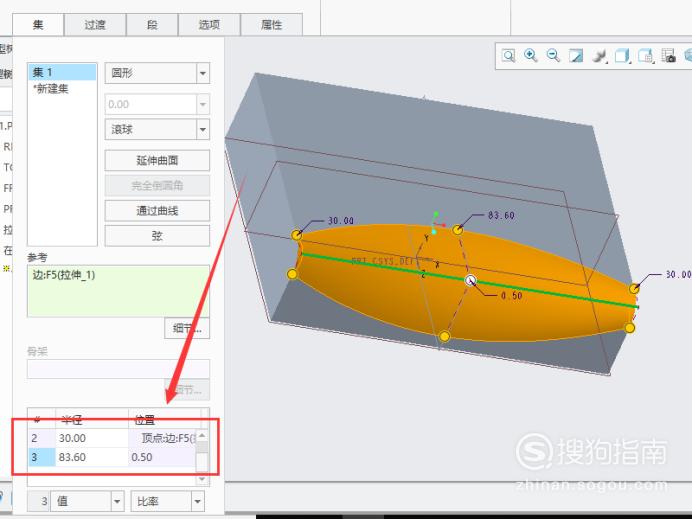Open the display style cube icon
Image resolution: width=692 pixels, height=519 pixels.
pos(622,56)
